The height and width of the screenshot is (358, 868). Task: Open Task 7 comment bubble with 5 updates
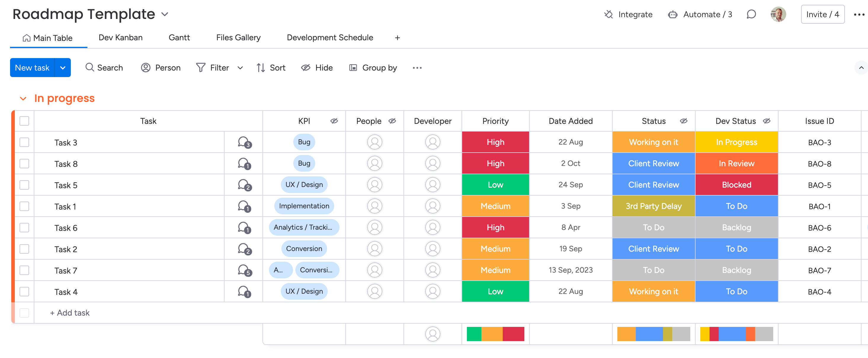244,270
